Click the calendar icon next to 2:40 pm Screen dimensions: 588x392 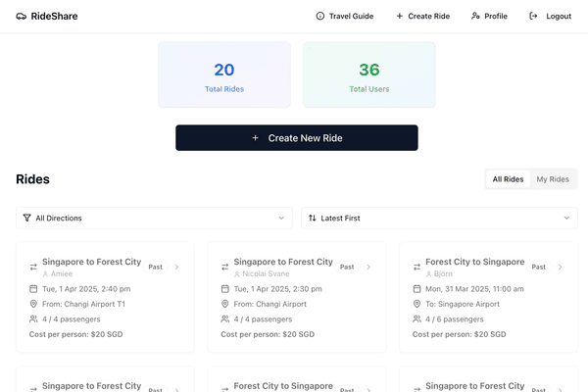(x=33, y=289)
